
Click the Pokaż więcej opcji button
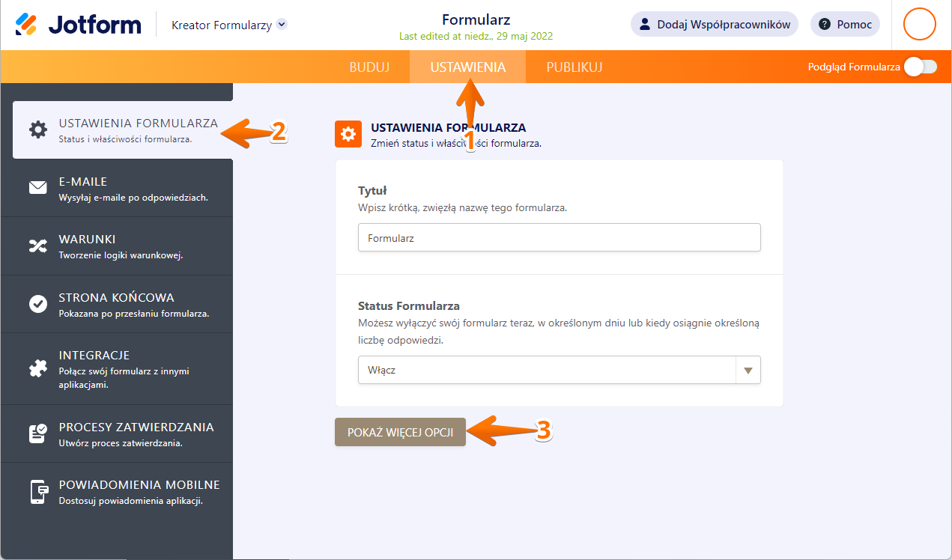click(400, 432)
